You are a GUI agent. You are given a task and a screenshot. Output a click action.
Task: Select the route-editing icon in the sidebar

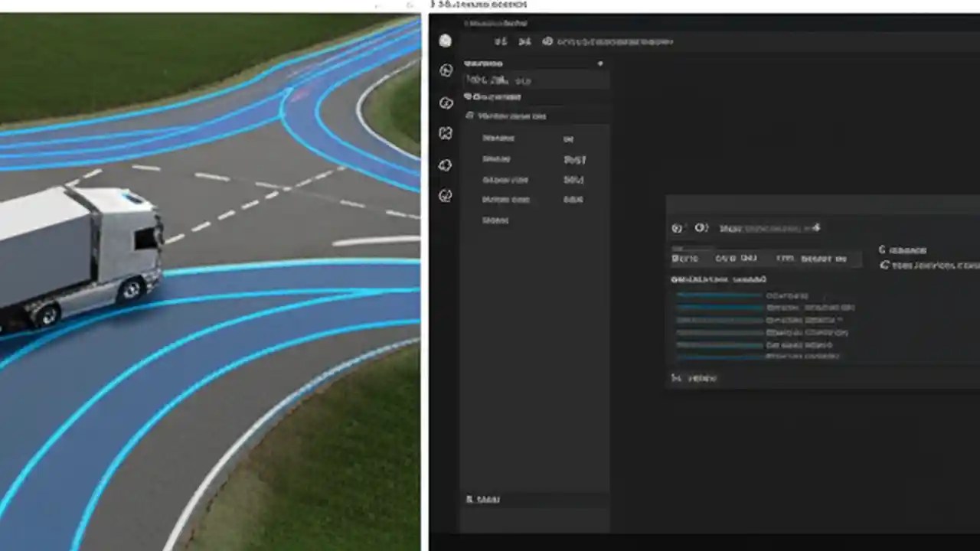[446, 100]
